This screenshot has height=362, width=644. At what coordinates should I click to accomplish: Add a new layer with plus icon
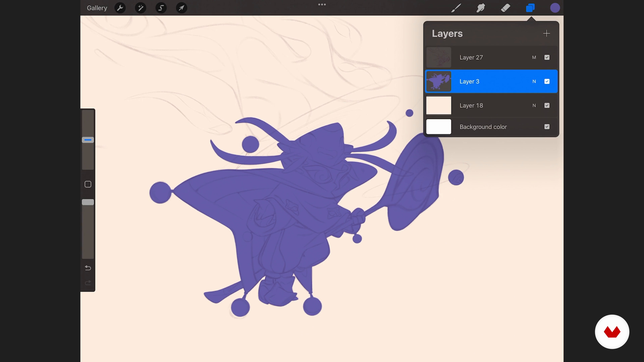coord(547,34)
